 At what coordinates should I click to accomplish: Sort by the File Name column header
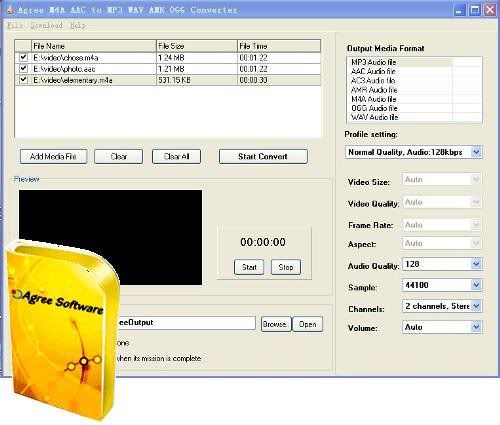pyautogui.click(x=94, y=46)
